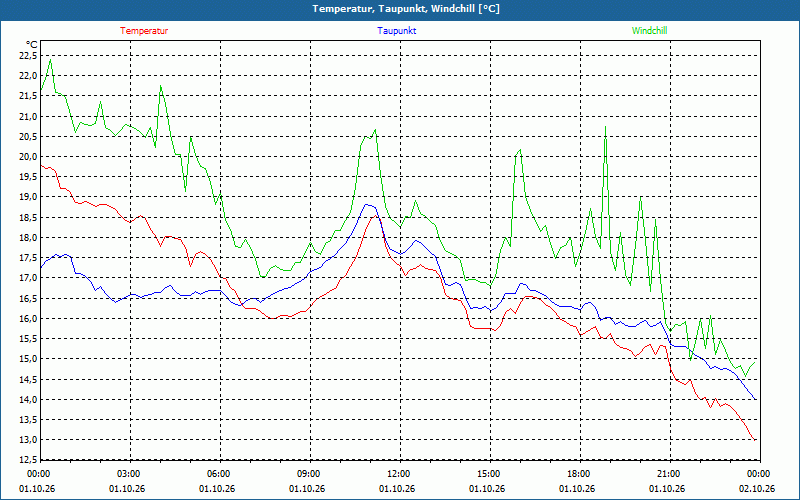Select the 17,5 y-axis value label
The width and height of the screenshot is (800, 500).
coord(28,258)
